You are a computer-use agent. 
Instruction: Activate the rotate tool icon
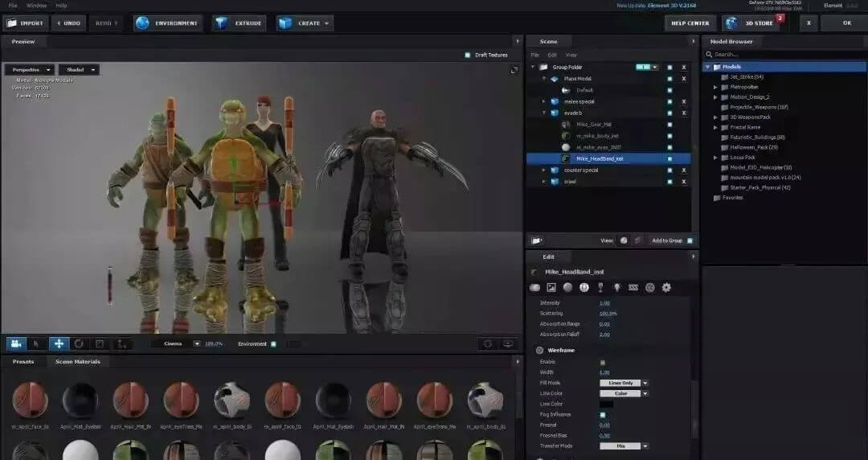pos(79,344)
